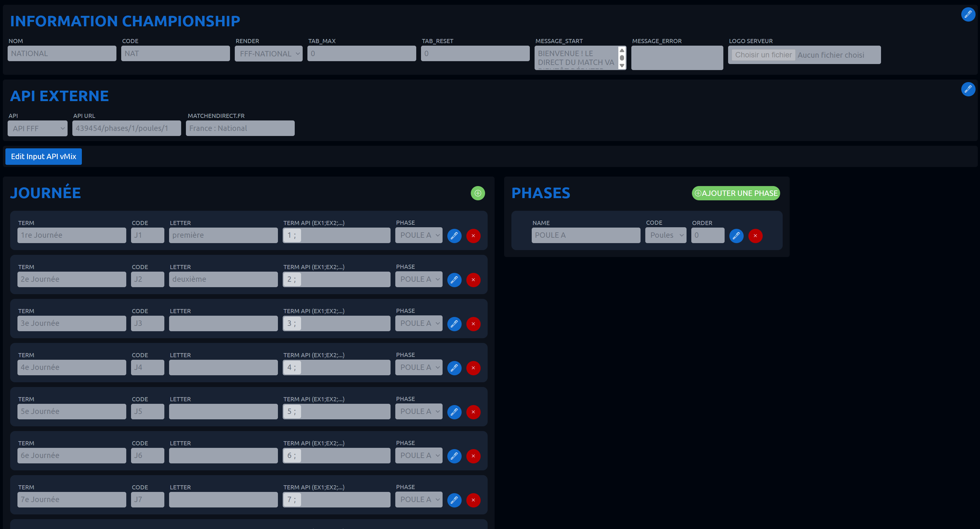Open the phase CODE dropdown showing Poules

point(666,235)
